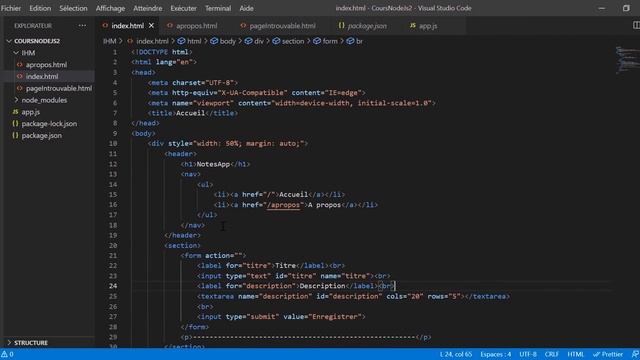Click the textarea tag on line 25
The height and width of the screenshot is (360, 640).
pyautogui.click(x=215, y=297)
